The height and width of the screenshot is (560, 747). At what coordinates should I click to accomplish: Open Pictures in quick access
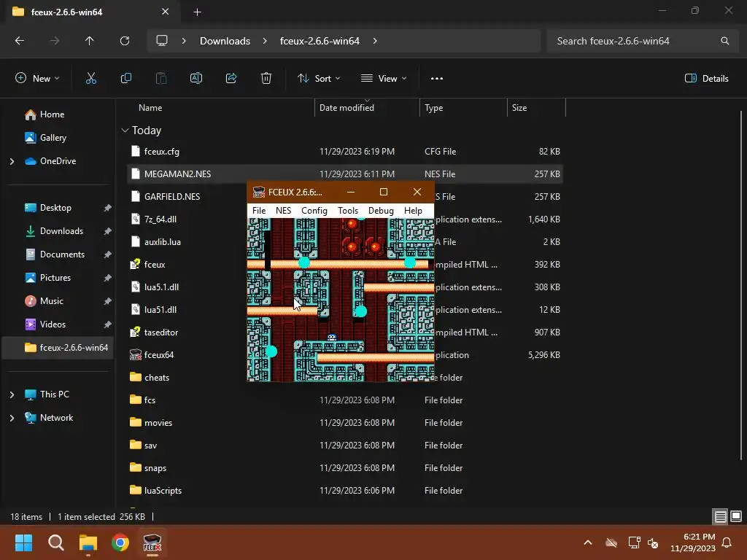pyautogui.click(x=47, y=278)
